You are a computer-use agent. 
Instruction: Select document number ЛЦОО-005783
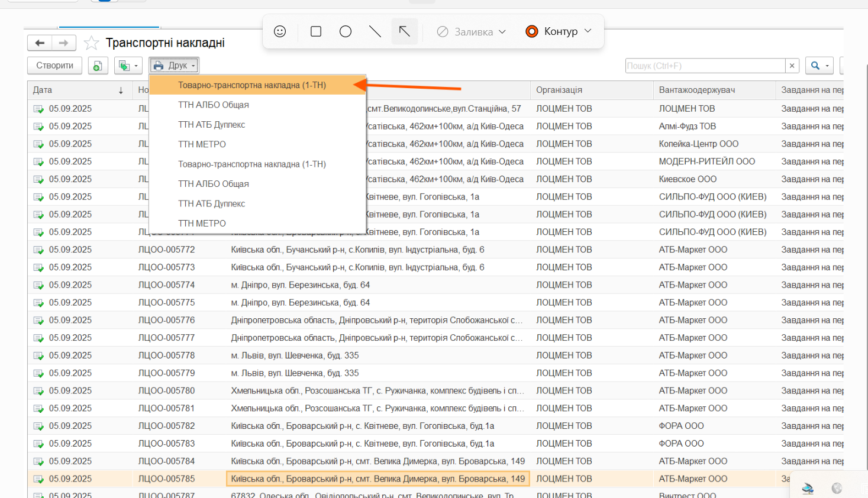tap(166, 444)
